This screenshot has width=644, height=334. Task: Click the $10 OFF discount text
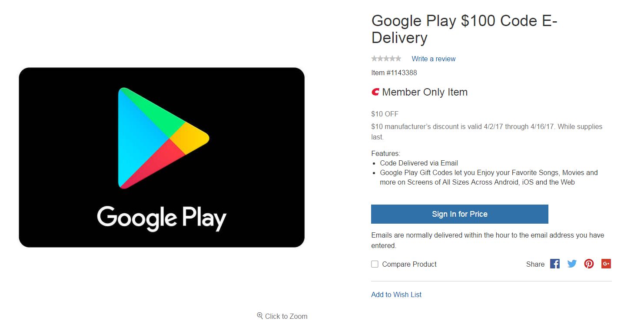pos(385,114)
